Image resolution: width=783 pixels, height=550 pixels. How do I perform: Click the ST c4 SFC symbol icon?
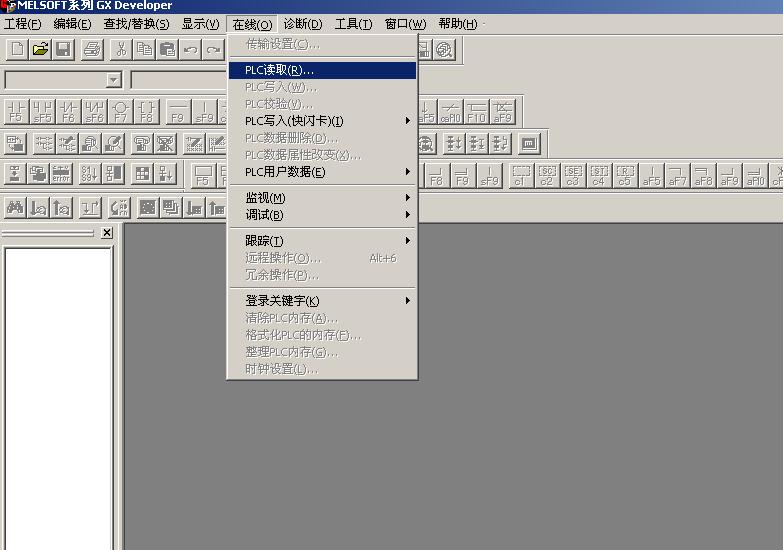coord(599,175)
